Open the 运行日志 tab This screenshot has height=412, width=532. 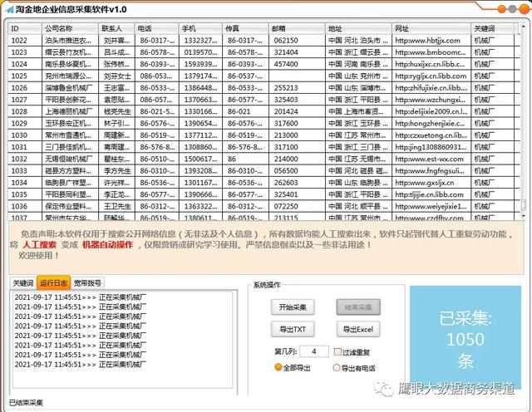click(x=54, y=283)
